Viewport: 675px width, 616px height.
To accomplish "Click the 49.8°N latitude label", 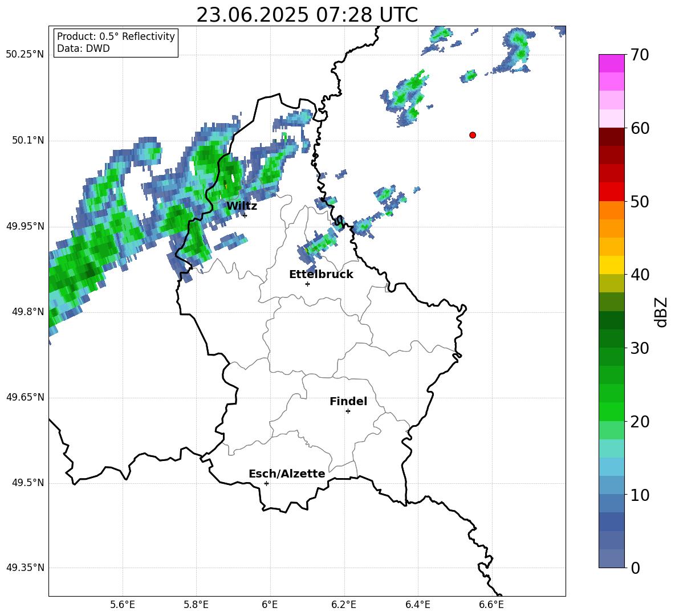I will pyautogui.click(x=28, y=312).
